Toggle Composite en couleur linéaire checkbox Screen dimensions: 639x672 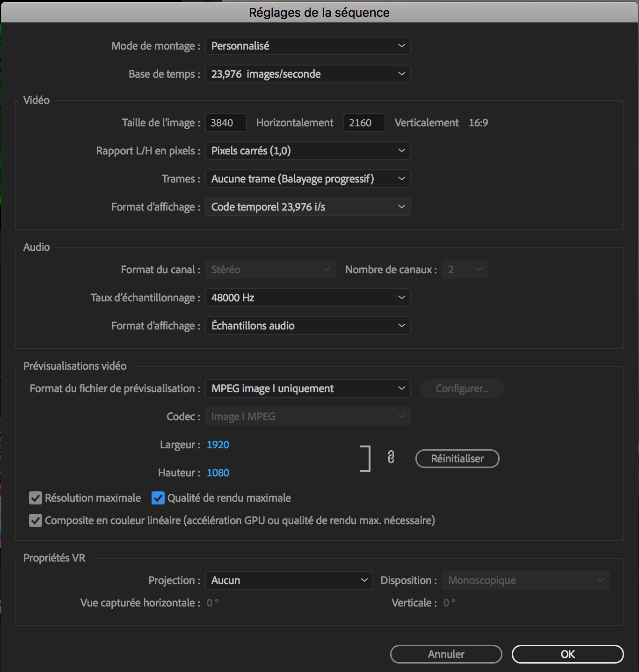point(36,520)
